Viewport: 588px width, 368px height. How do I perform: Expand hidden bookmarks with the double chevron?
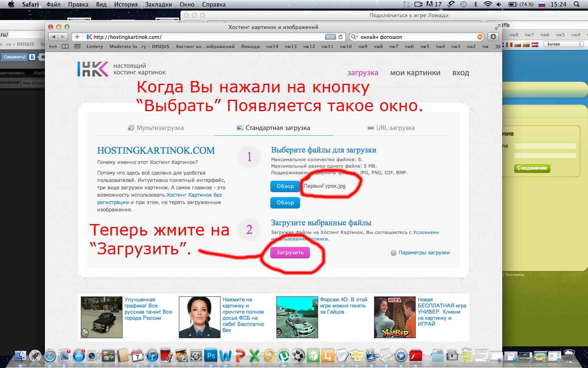tap(497, 47)
